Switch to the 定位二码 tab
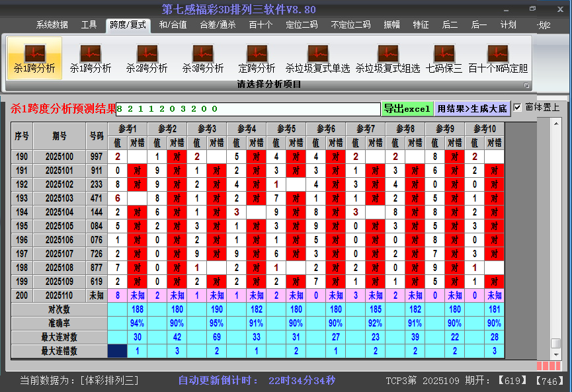The width and height of the screenshot is (572, 392). click(302, 25)
